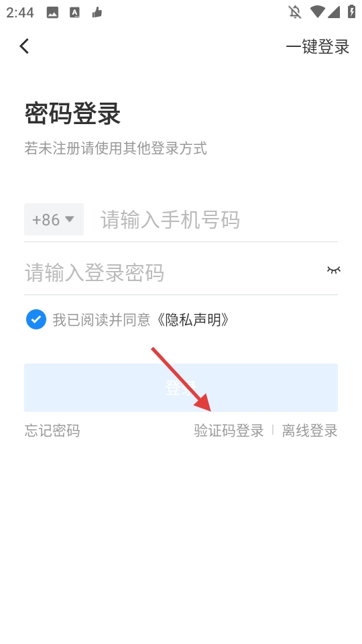Viewport: 362px width, 644px height.
Task: Focus the 请输入登录密码 password field
Action: (x=172, y=272)
